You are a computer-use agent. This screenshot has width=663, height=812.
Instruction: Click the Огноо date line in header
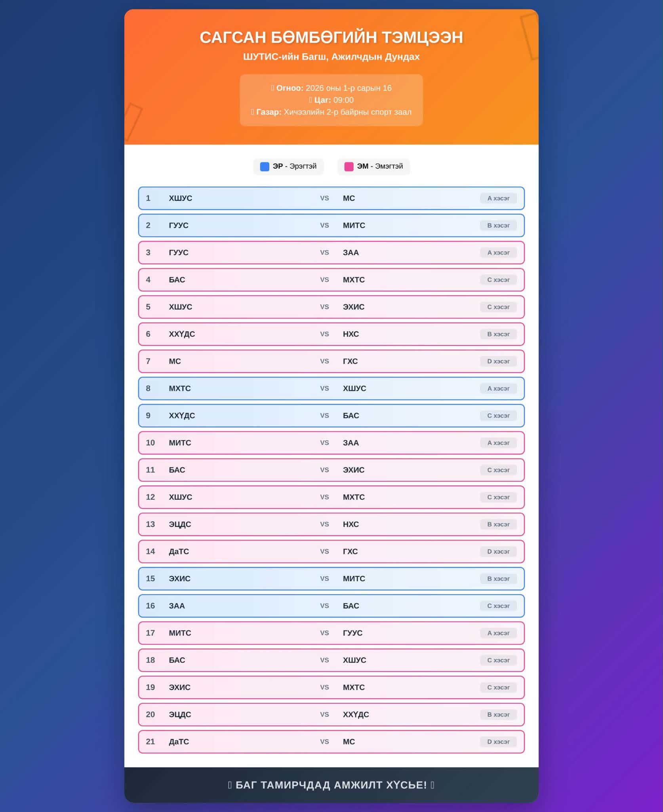(331, 88)
